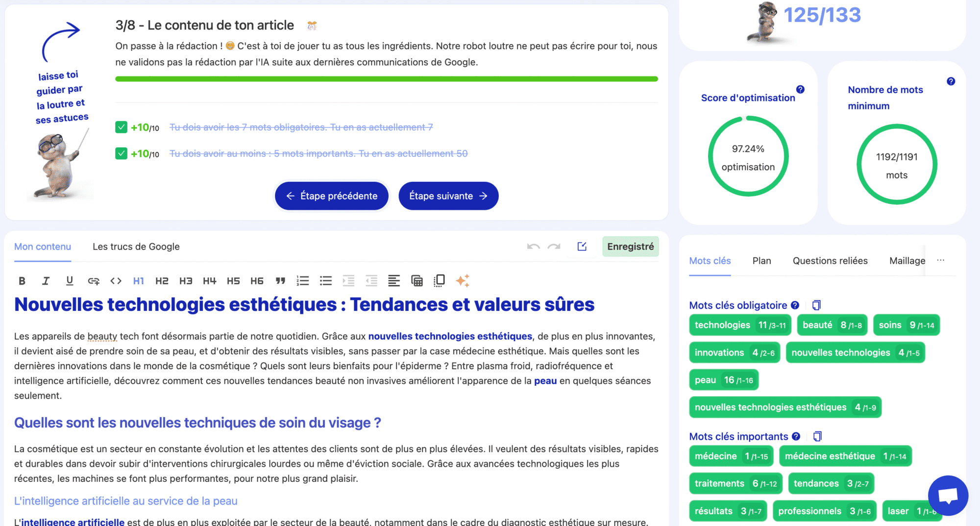The height and width of the screenshot is (526, 980).
Task: Toggle the 5 mots importants checkbox
Action: [x=122, y=153]
